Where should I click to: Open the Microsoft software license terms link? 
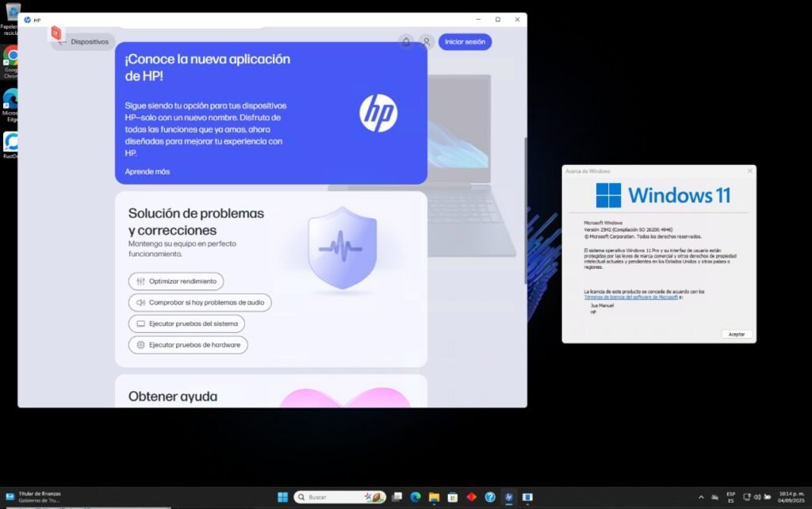(x=631, y=297)
